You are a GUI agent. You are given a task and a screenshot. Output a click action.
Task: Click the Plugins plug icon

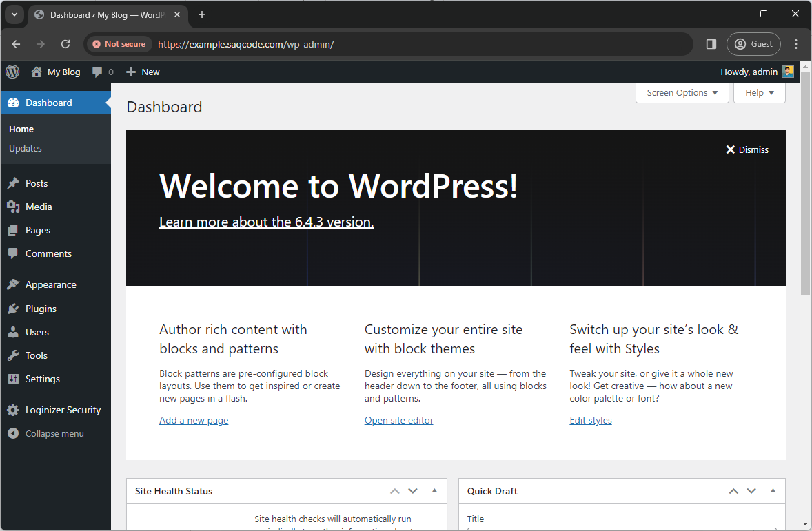(14, 309)
